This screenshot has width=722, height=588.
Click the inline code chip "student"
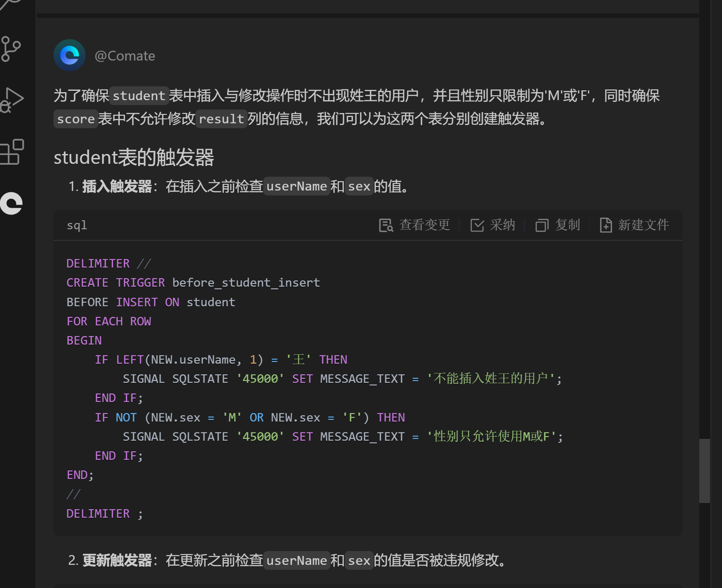pos(139,96)
